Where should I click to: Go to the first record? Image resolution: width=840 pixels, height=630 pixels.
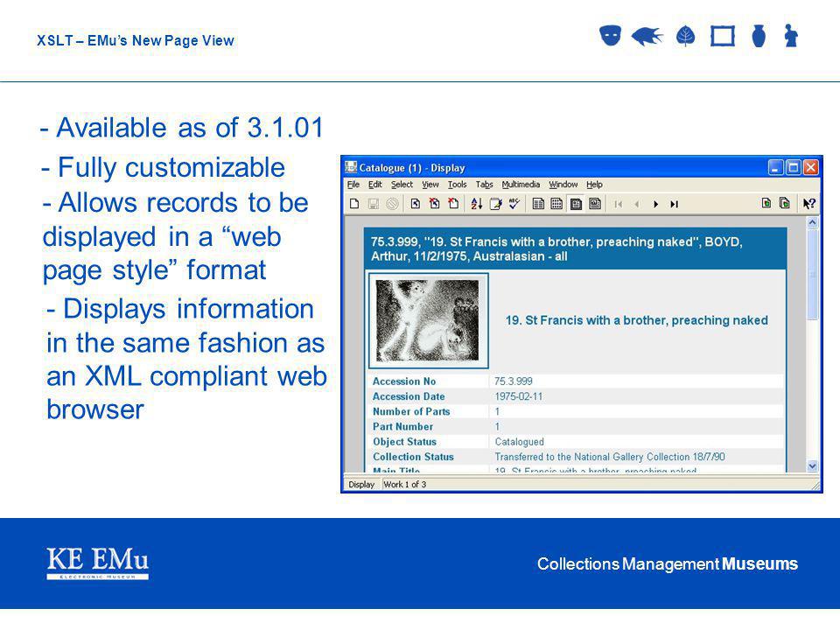tap(619, 204)
